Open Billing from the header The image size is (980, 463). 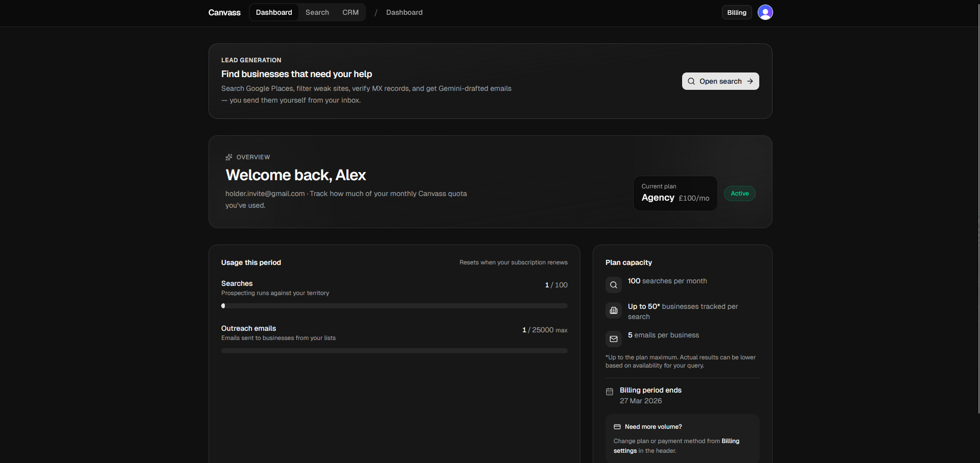coord(736,12)
